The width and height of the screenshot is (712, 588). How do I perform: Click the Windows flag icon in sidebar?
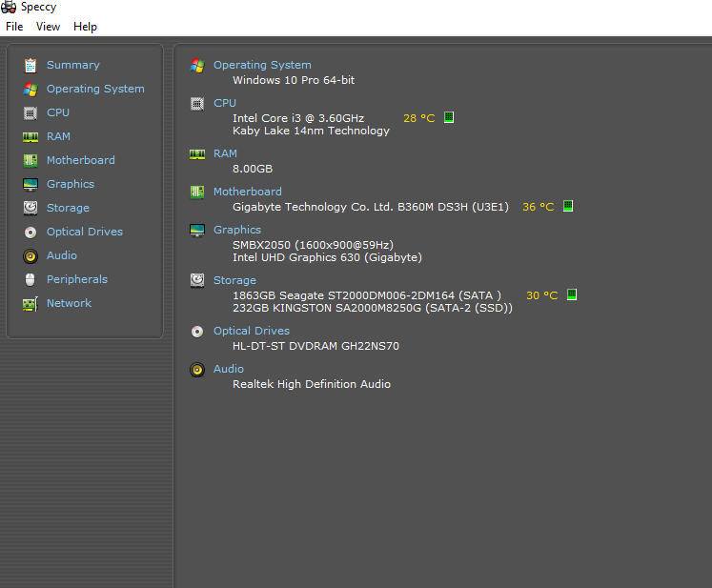(31, 89)
